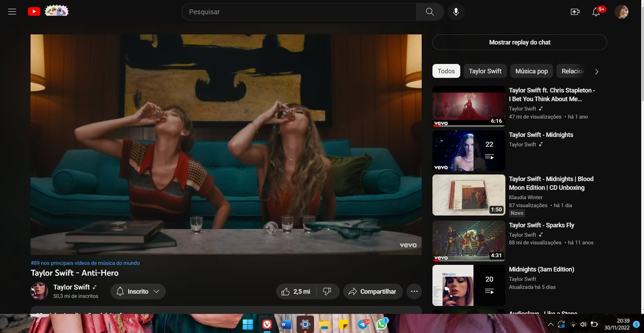Open Wi-Fi network tray icon
This screenshot has width=644, height=333.
573,325
